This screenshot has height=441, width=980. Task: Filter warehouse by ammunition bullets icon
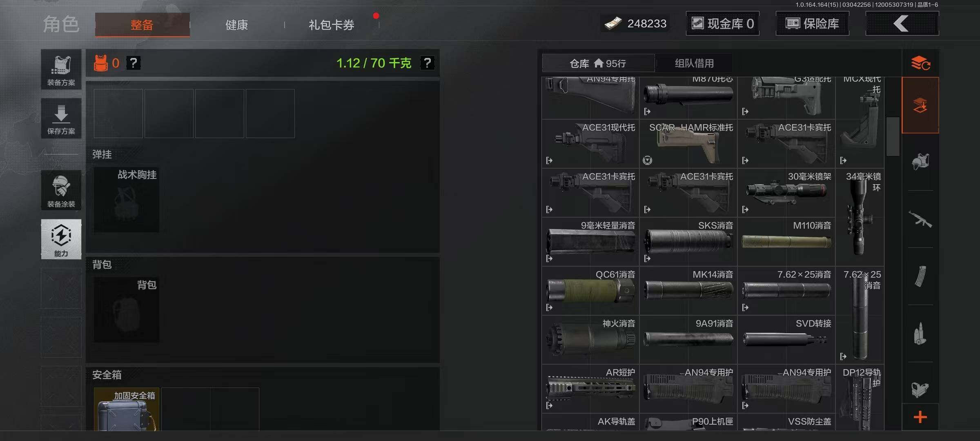point(920,333)
